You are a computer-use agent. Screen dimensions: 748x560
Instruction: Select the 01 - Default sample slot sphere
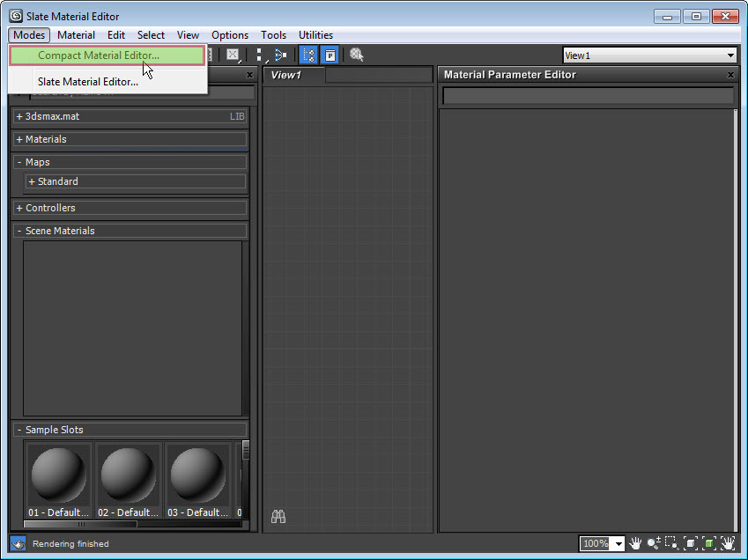click(x=58, y=475)
